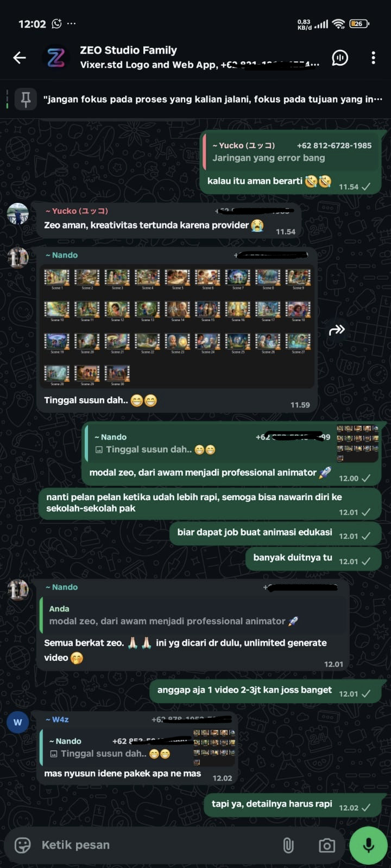The image size is (391, 868).
Task: Open the three-dot more options menu
Action: point(373,58)
